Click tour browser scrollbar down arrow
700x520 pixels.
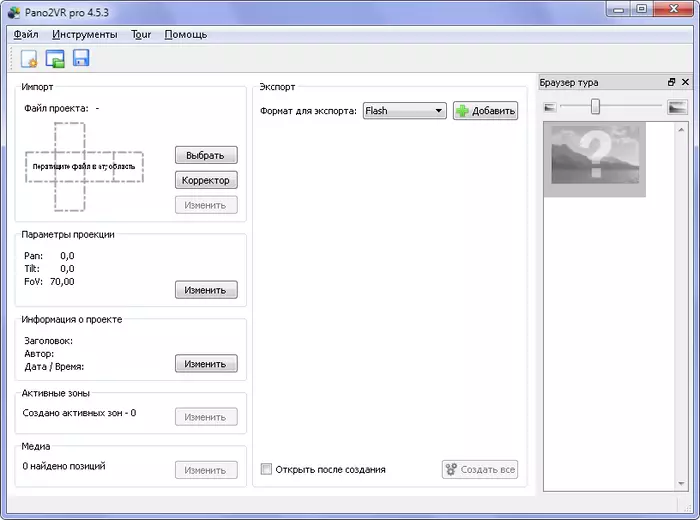pos(681,484)
